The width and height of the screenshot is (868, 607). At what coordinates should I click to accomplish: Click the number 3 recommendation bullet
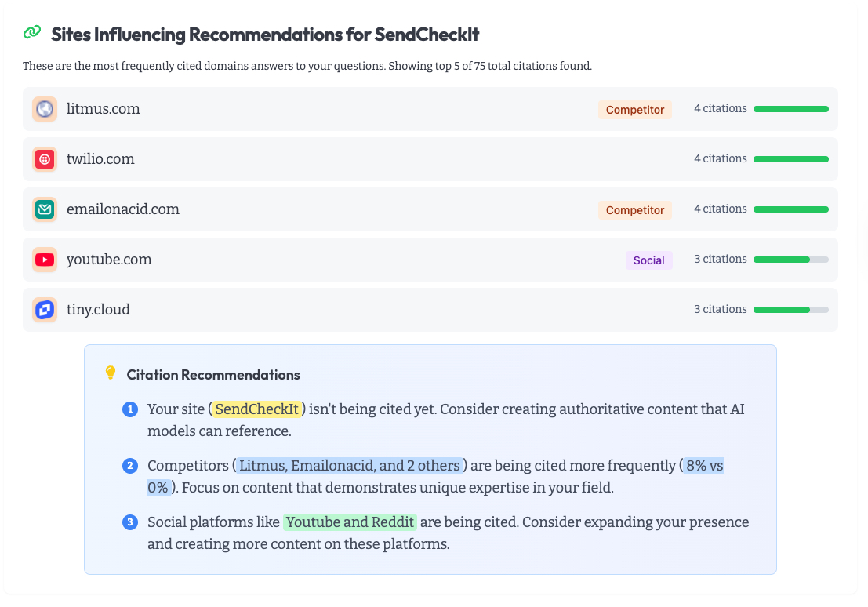point(130,522)
